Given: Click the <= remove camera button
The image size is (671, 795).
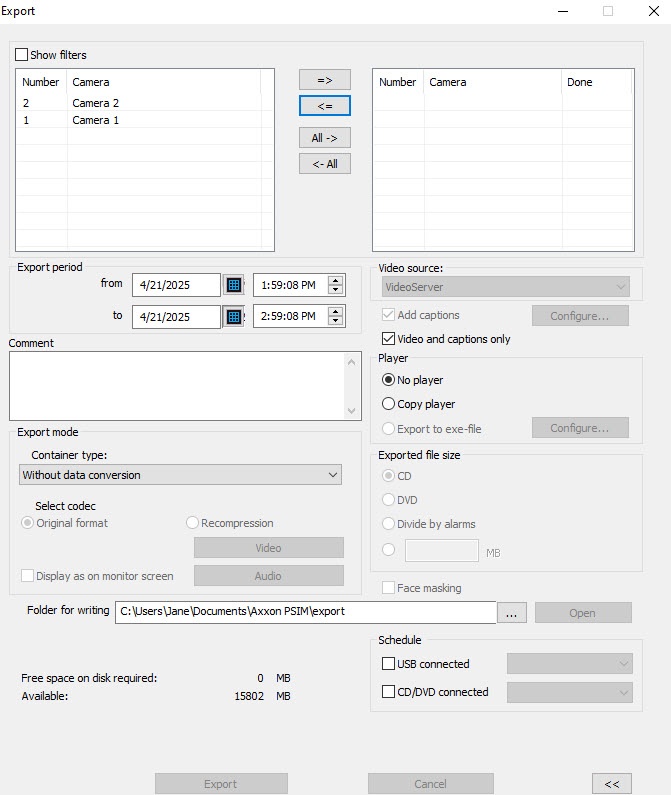Looking at the screenshot, I should [325, 105].
